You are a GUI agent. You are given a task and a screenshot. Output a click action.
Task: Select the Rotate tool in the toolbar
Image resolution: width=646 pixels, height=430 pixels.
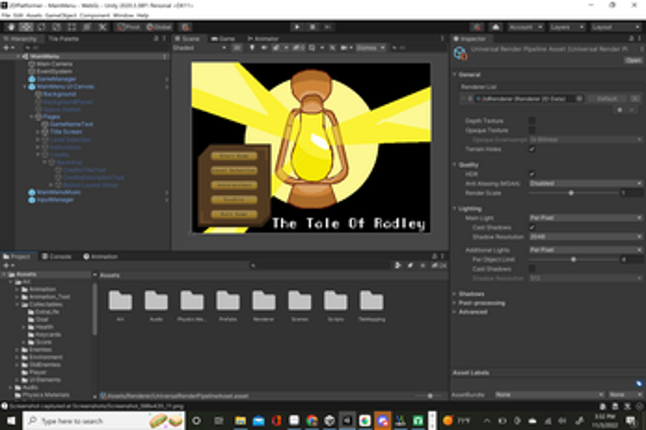click(x=41, y=27)
